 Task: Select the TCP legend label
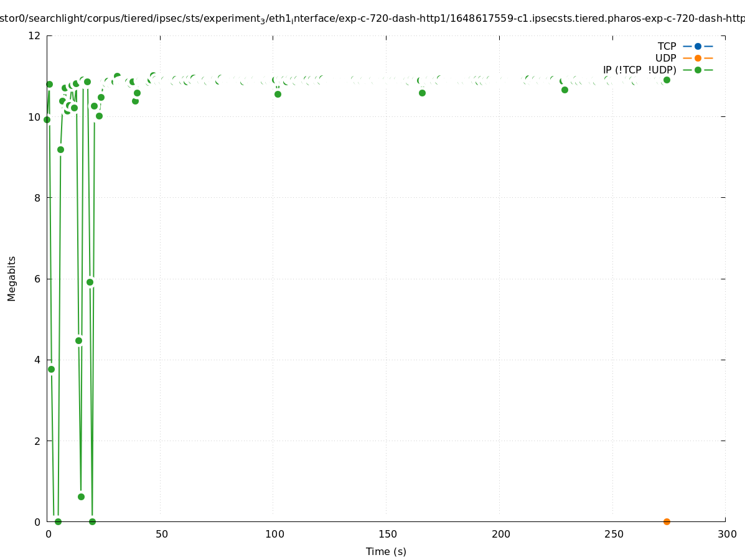coord(667,46)
